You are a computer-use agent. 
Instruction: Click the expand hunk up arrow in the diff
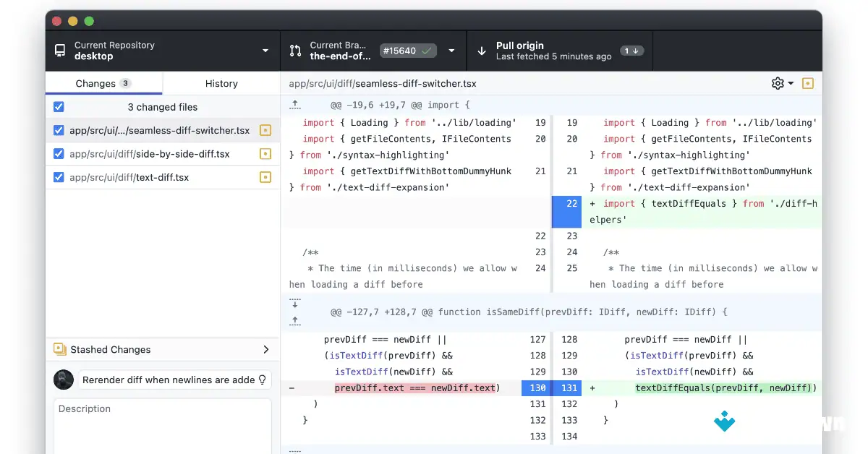click(x=294, y=103)
